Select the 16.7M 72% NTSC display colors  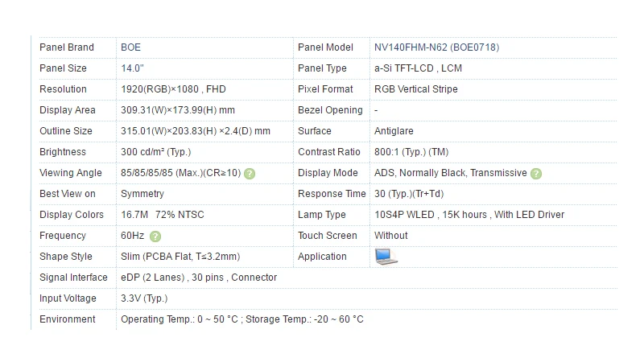click(x=163, y=215)
